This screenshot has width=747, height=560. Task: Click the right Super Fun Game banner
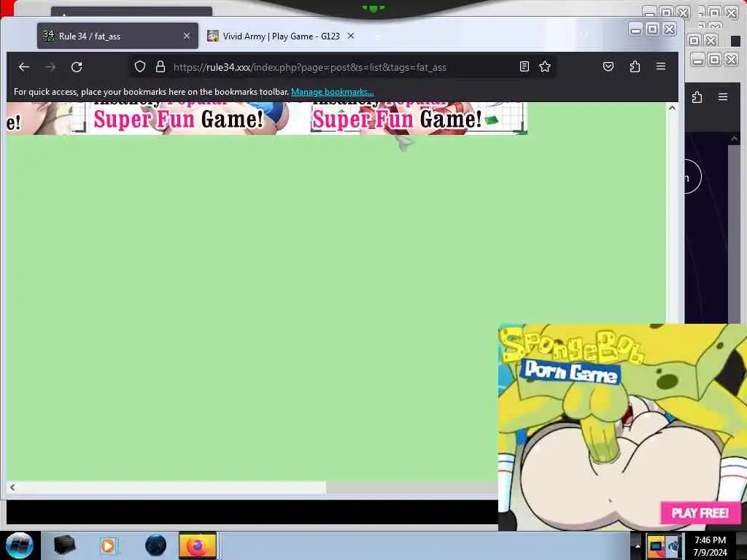coord(418,119)
